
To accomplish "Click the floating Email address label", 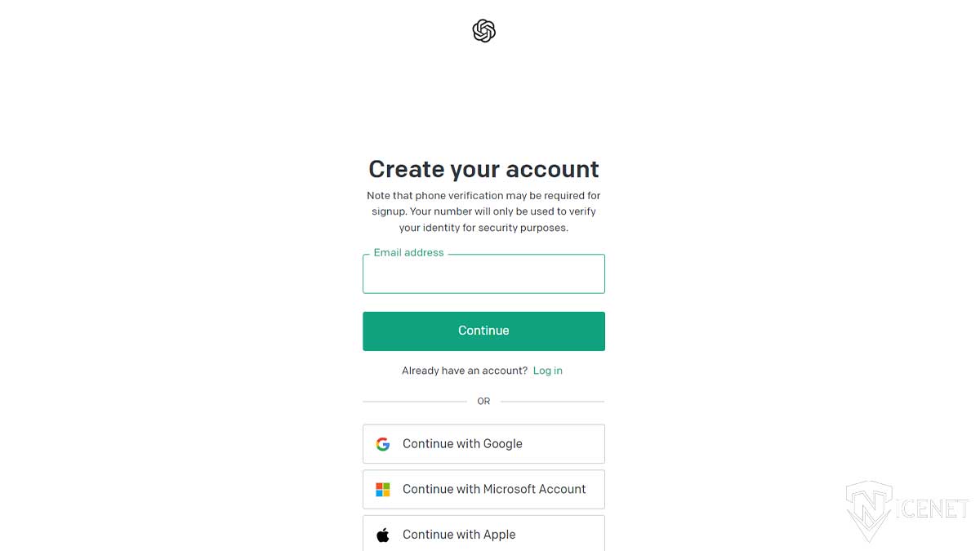I will click(x=408, y=253).
